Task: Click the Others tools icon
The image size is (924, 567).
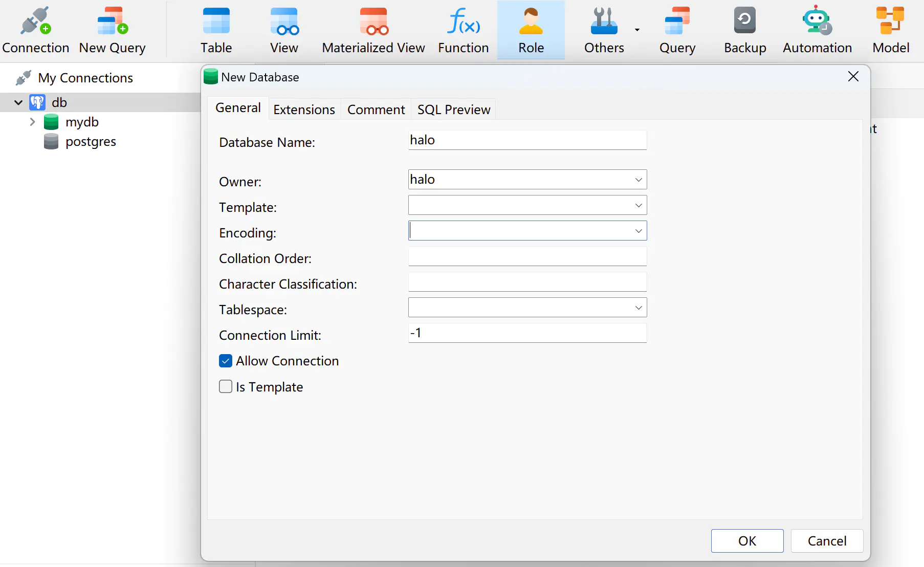Action: click(604, 21)
